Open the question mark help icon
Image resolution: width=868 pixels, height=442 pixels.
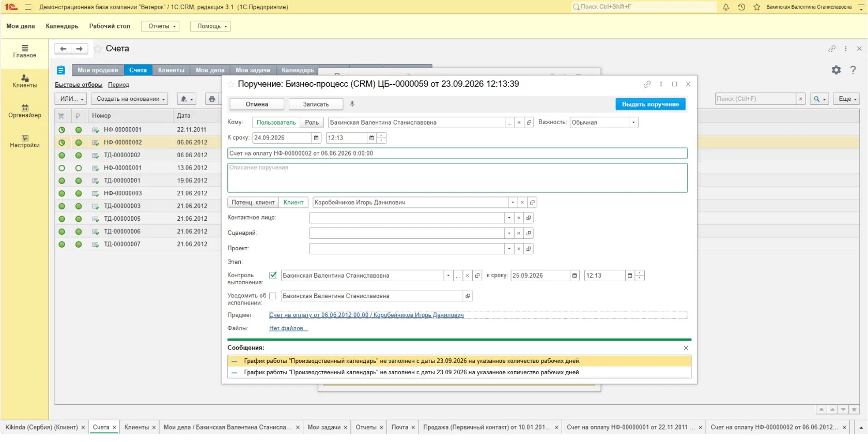853,70
